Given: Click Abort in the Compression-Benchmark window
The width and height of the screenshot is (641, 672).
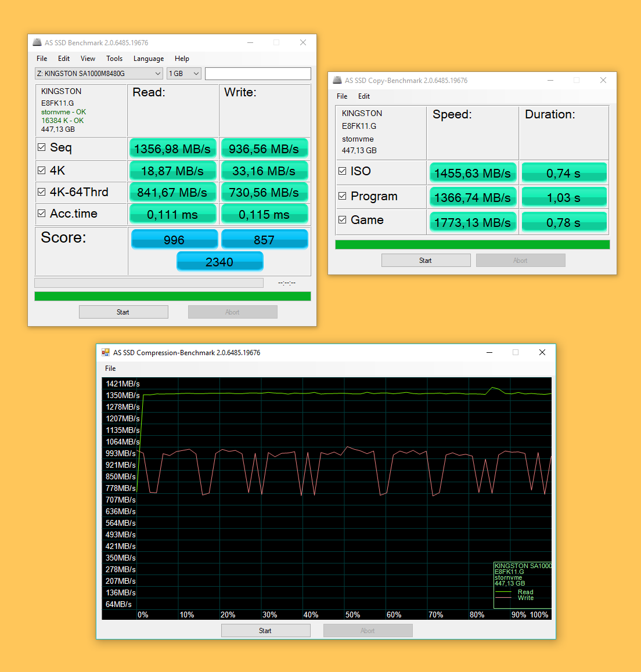Looking at the screenshot, I should (x=368, y=630).
